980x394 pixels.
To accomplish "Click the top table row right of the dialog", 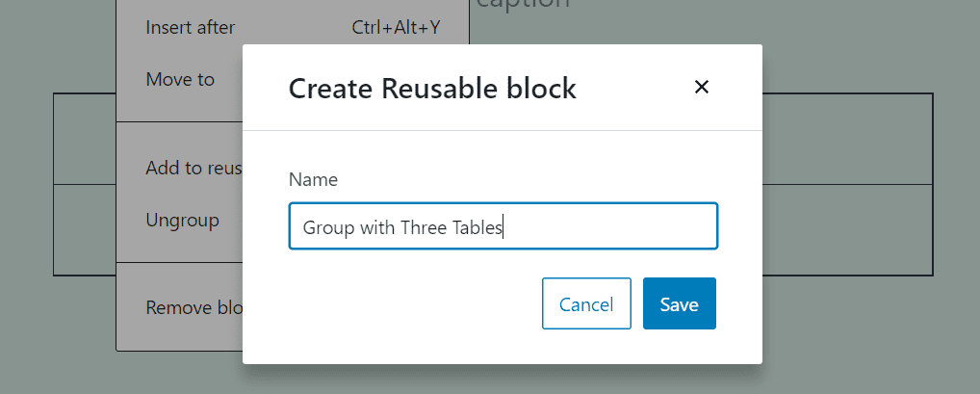I will [847, 139].
